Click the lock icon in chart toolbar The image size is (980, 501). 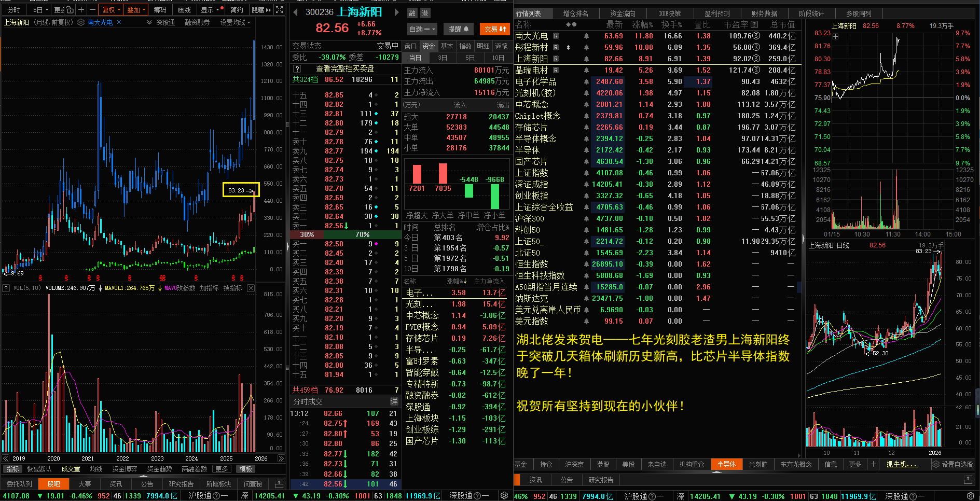70,10
